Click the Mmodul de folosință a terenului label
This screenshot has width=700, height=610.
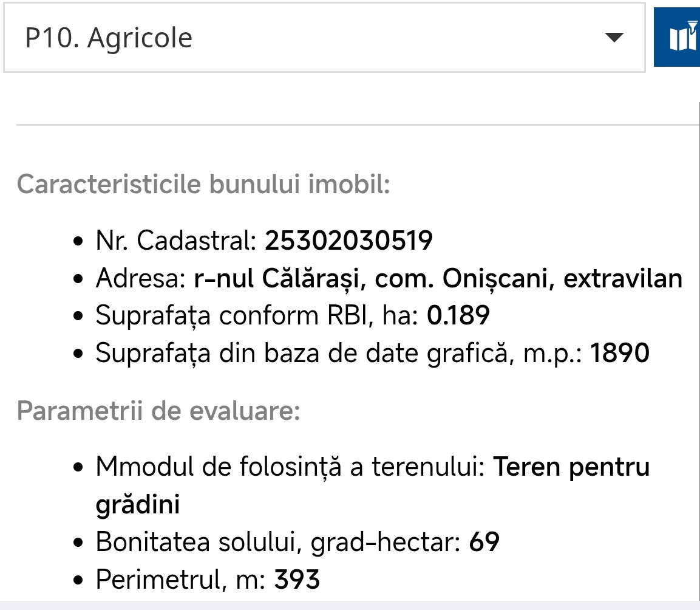point(291,467)
